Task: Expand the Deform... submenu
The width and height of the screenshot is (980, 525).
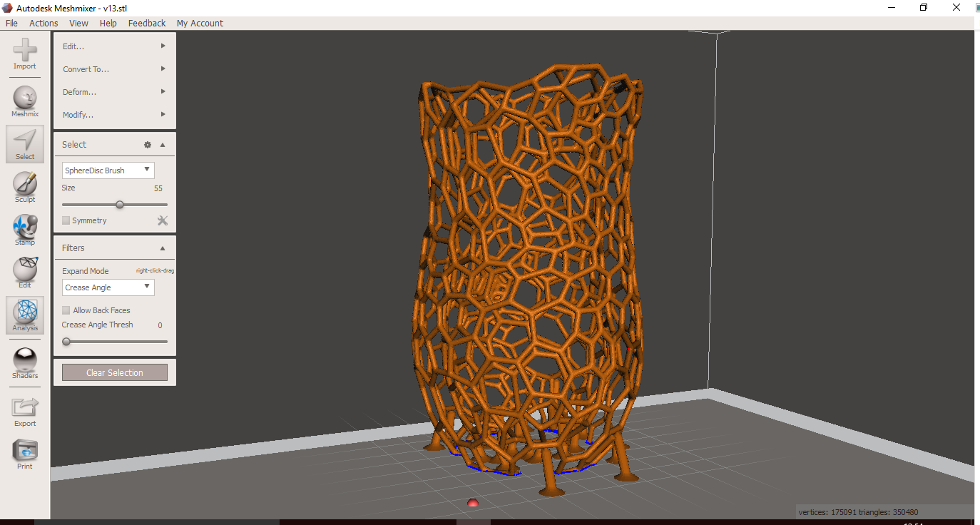Action: coord(114,92)
